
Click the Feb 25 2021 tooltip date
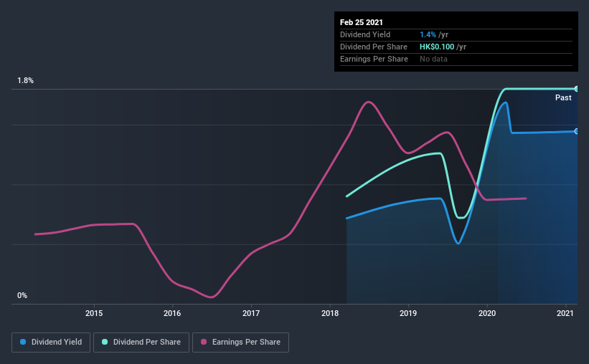tap(362, 22)
